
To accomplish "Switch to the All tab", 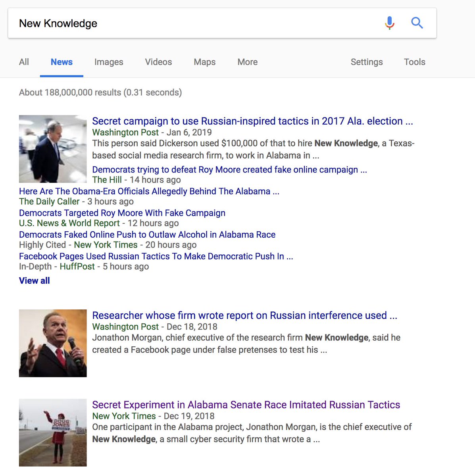I will point(24,62).
